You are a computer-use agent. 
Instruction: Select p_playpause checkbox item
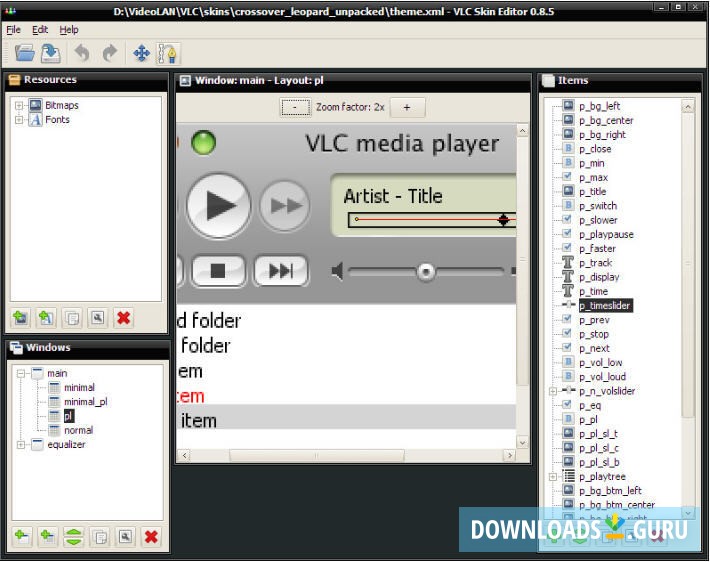click(x=606, y=234)
